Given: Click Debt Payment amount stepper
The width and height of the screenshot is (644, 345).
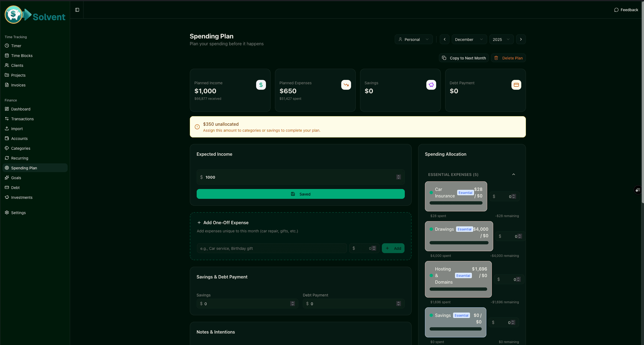Looking at the screenshot, I should click(x=398, y=304).
